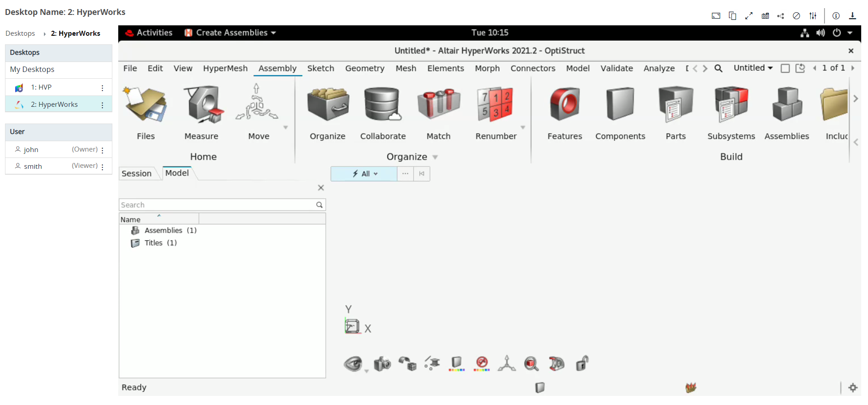868x405 pixels.
Task: Select the Assemblies build tool
Action: click(x=787, y=104)
